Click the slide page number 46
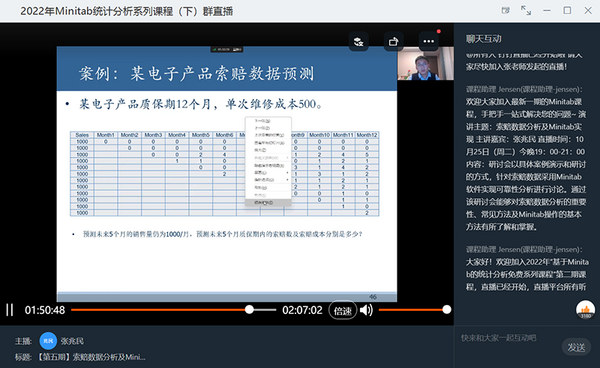 click(373, 297)
